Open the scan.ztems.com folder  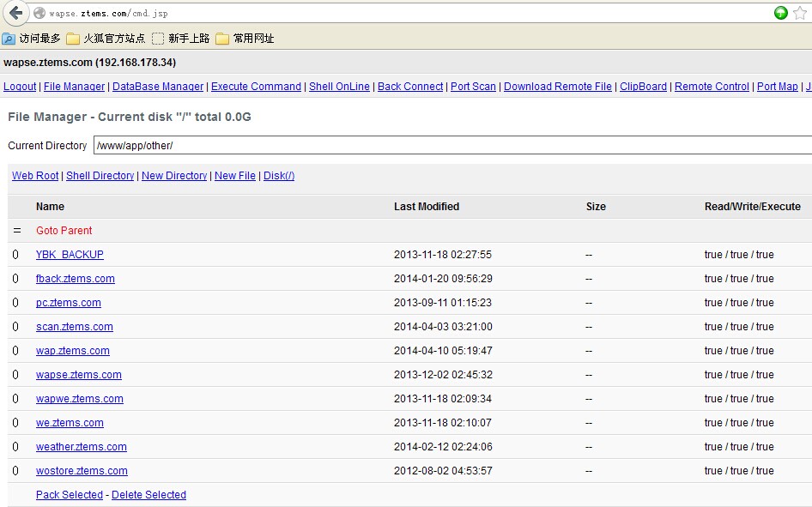(74, 327)
